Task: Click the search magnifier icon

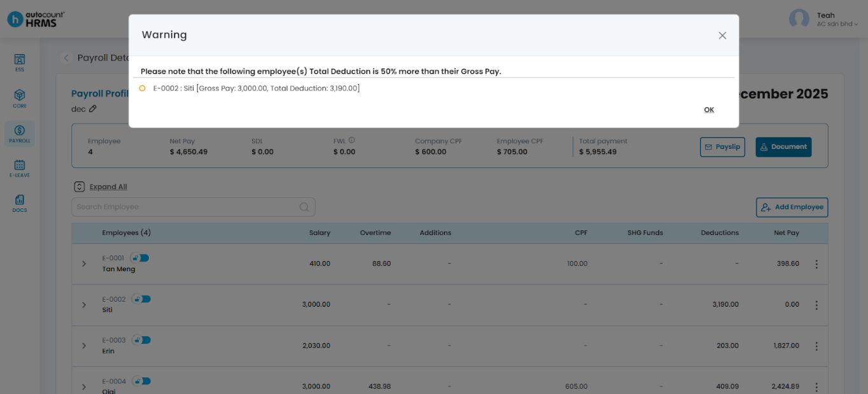Action: 304,207
